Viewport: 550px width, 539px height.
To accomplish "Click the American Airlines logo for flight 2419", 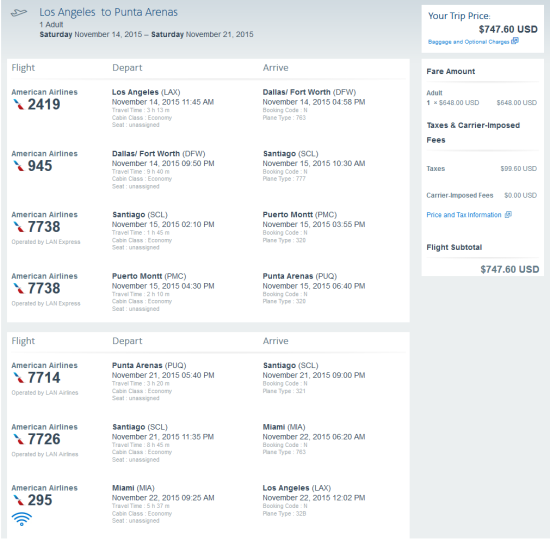I will [x=19, y=104].
